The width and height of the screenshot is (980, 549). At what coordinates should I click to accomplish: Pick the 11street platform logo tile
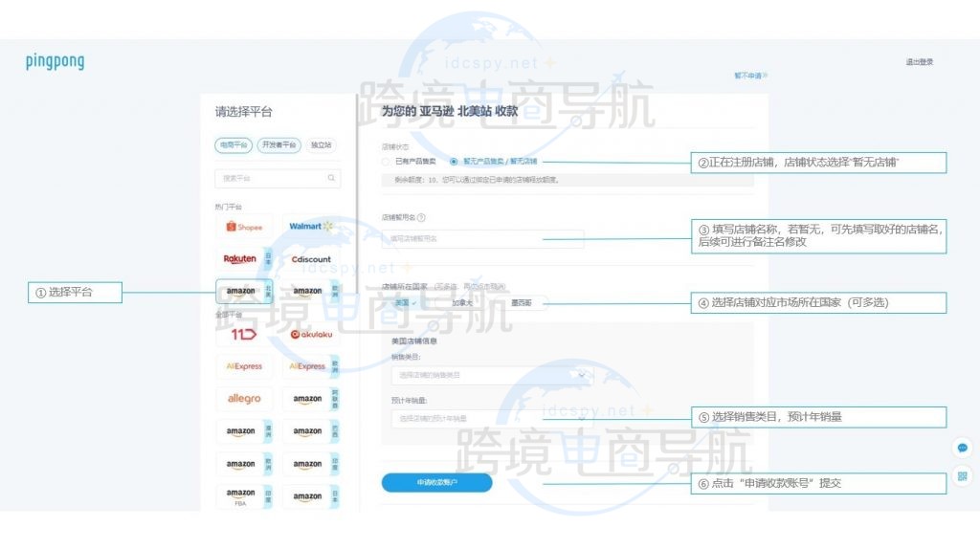244,334
